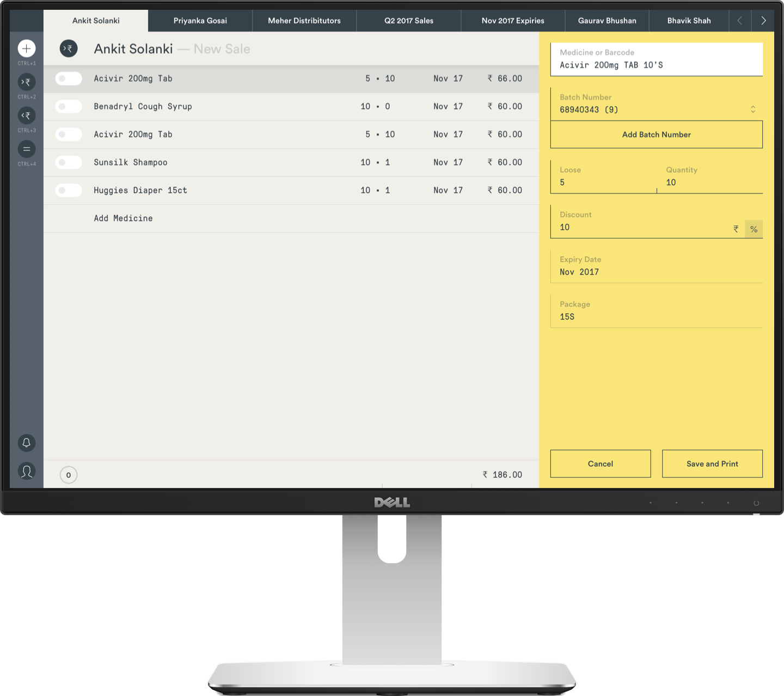Image resolution: width=784 pixels, height=696 pixels.
Task: Select the Ankit Solanki tab
Action: click(x=96, y=21)
